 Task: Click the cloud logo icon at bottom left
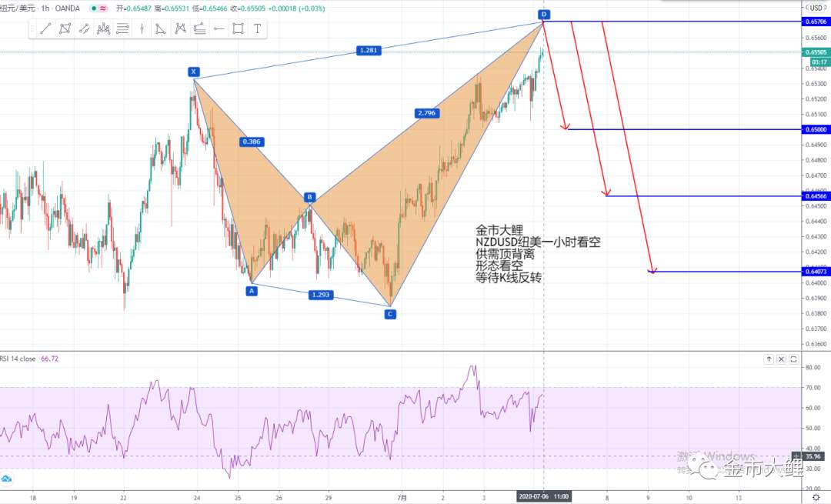[x=6, y=479]
